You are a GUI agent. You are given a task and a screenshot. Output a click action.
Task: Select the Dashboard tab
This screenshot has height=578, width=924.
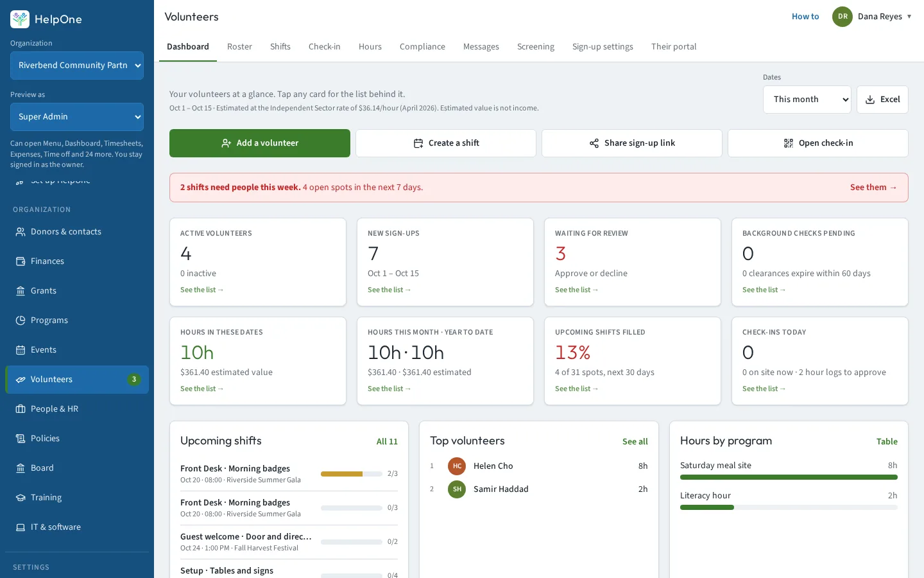pyautogui.click(x=188, y=47)
